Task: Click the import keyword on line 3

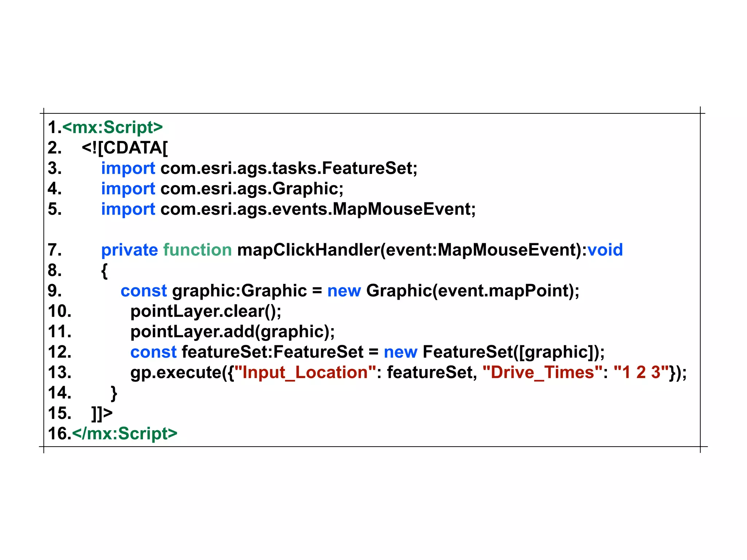Action: point(128,168)
